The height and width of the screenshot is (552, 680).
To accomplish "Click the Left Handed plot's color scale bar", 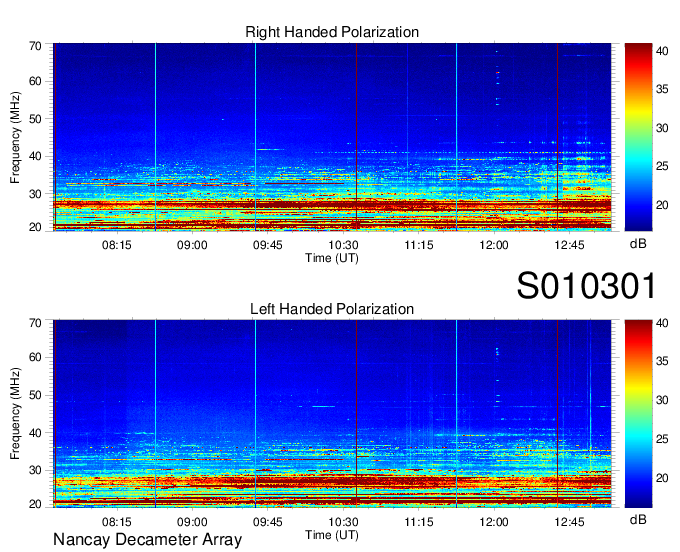I will click(638, 414).
